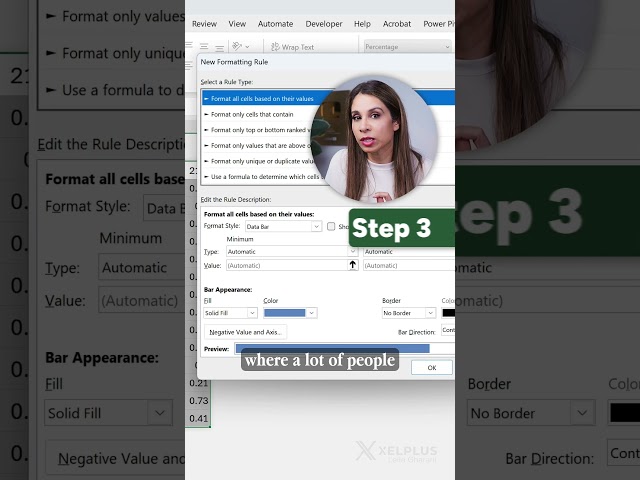This screenshot has height=480, width=640.
Task: Click the range selector arrow for Minimum Value
Action: pyautogui.click(x=353, y=265)
